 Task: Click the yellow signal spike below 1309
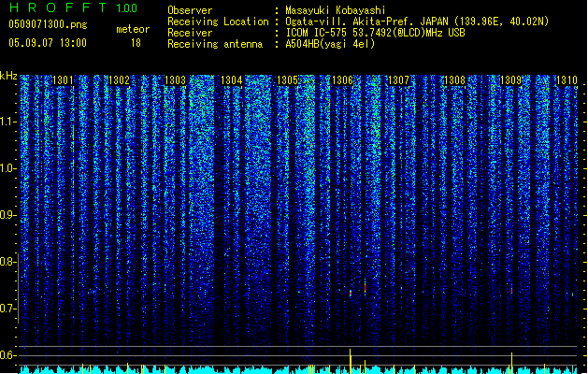click(511, 363)
